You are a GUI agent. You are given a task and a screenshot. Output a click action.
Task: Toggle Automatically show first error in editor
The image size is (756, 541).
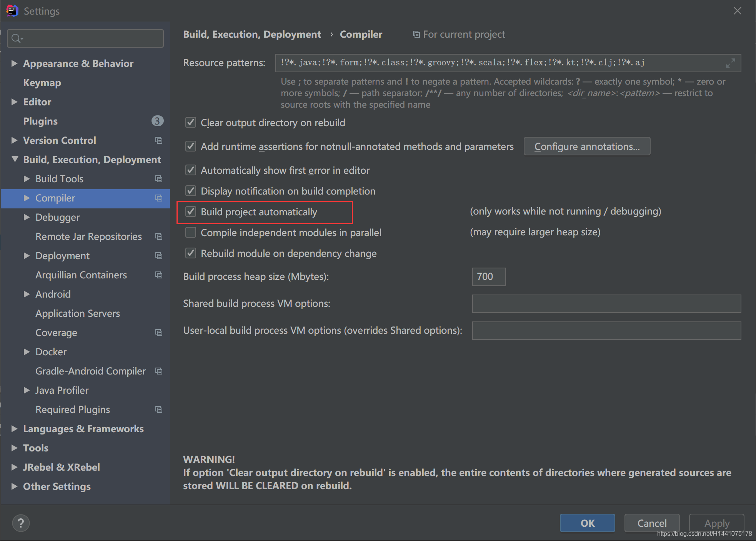pos(191,170)
